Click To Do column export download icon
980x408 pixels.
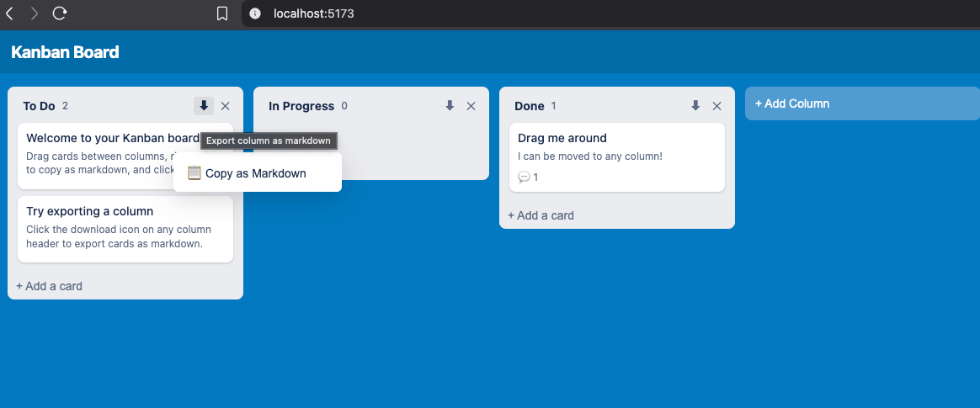coord(204,106)
